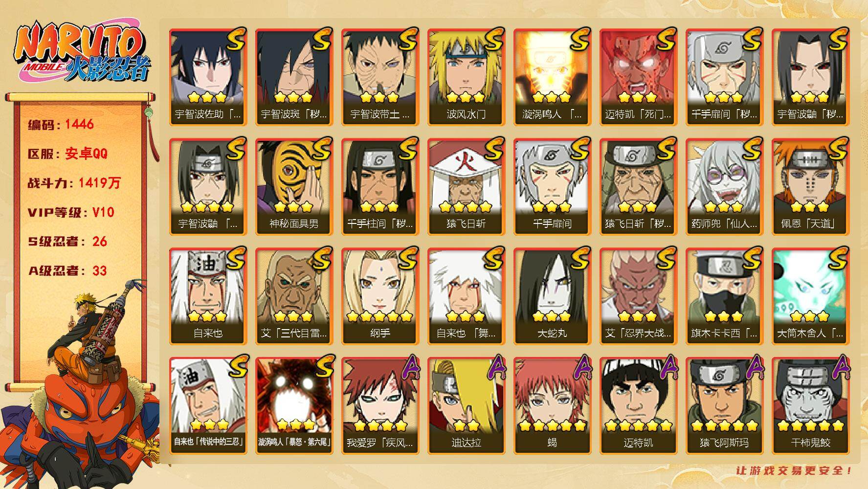The width and height of the screenshot is (868, 489).
Task: Select the 迈特凯 A-rank card
Action: click(x=638, y=406)
